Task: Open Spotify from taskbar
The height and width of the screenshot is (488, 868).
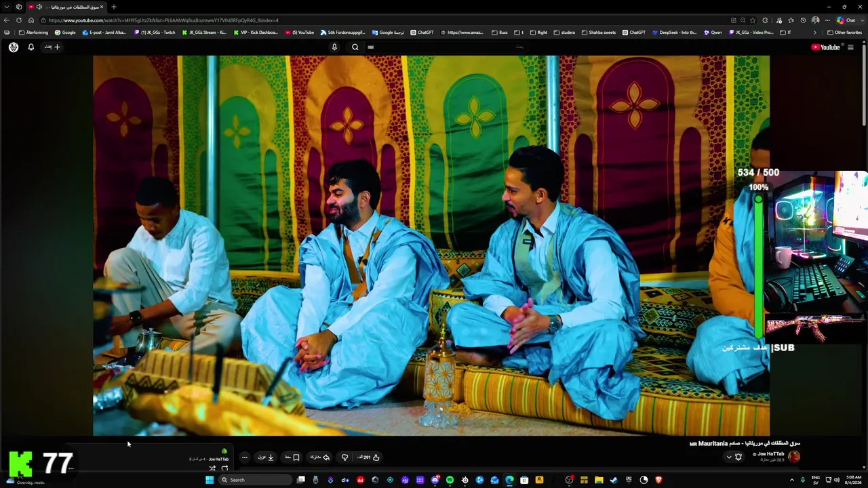Action: (x=450, y=480)
